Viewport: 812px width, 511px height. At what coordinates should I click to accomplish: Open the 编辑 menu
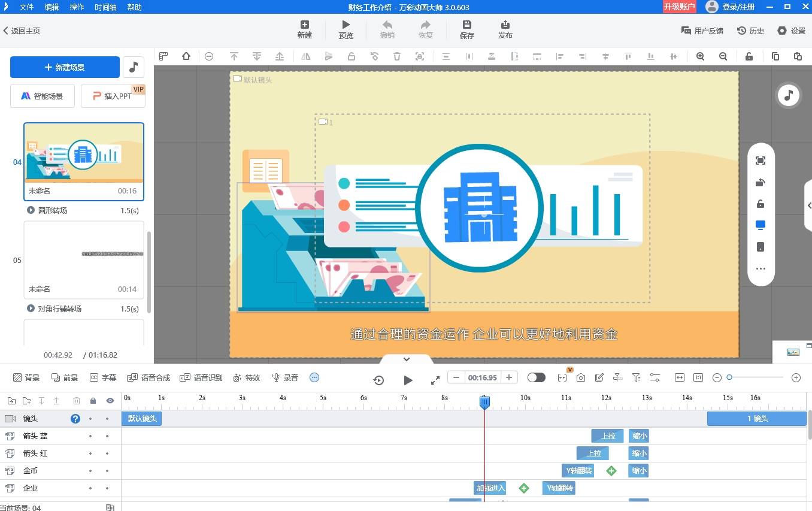pos(51,7)
